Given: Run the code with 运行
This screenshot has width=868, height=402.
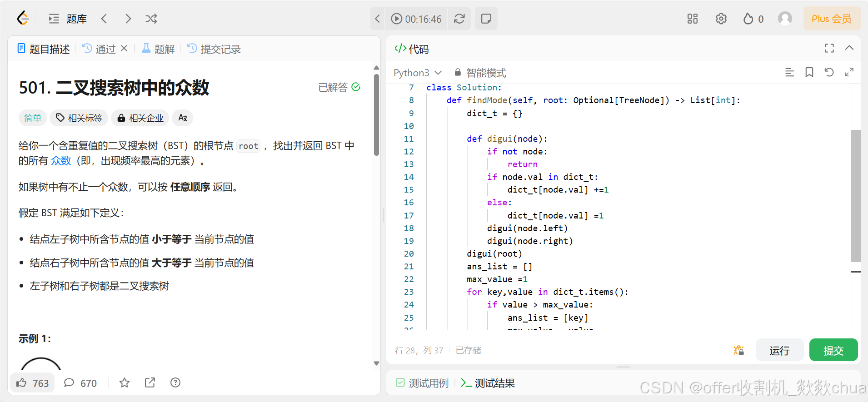Looking at the screenshot, I should 779,350.
